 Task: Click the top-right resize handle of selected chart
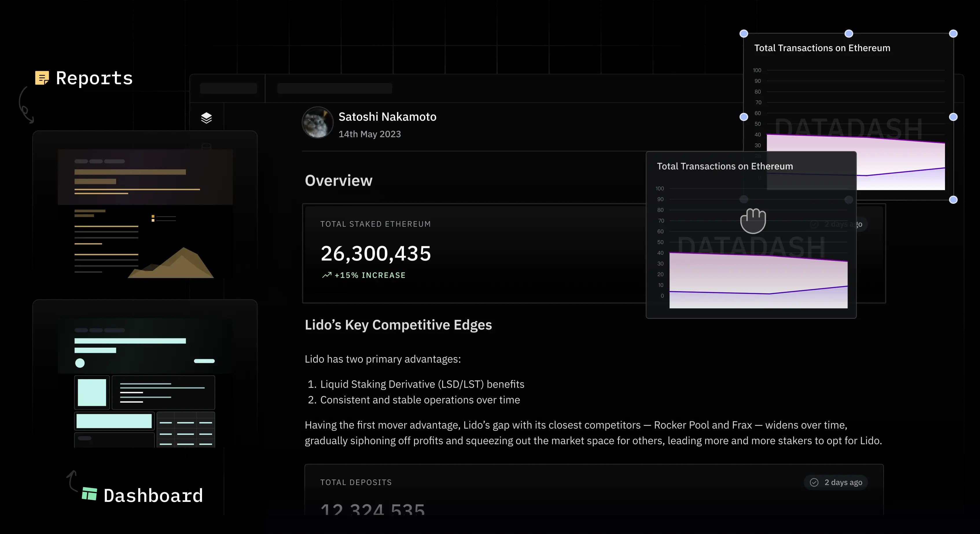pos(953,34)
